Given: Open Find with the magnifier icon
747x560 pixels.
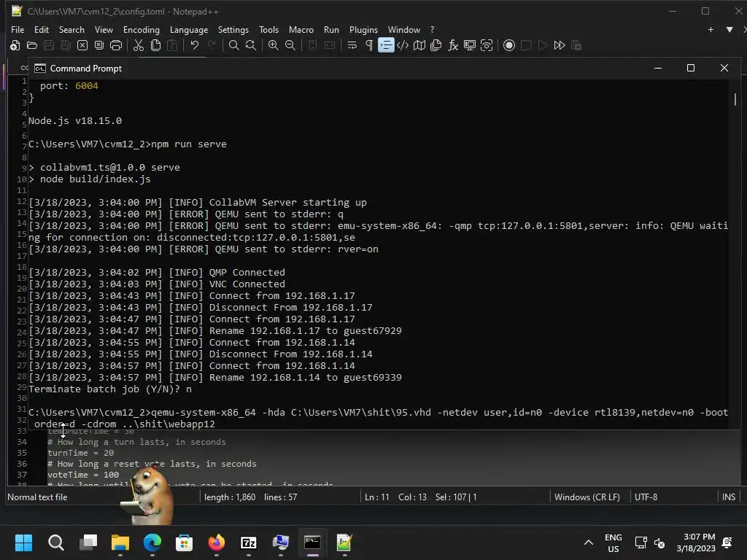Looking at the screenshot, I should [234, 45].
